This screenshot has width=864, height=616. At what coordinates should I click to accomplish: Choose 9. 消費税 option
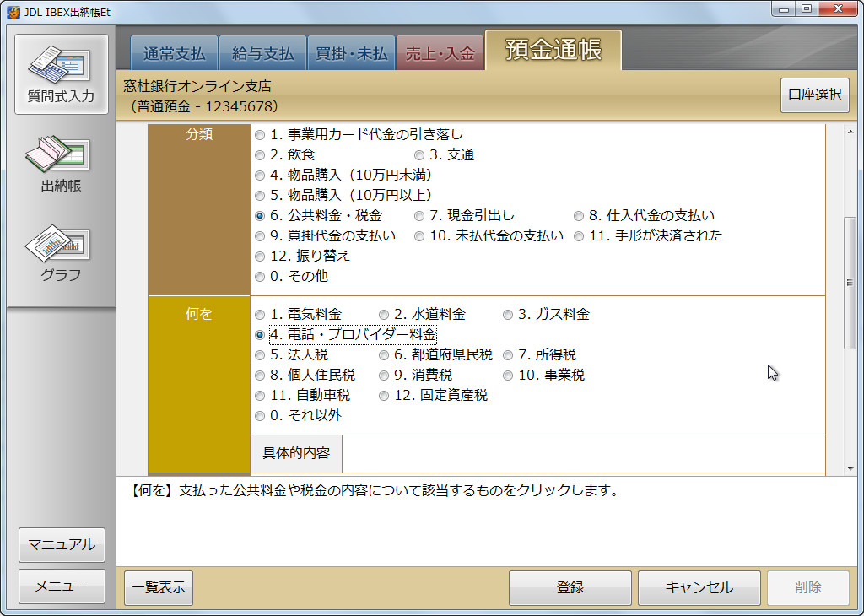pos(384,376)
